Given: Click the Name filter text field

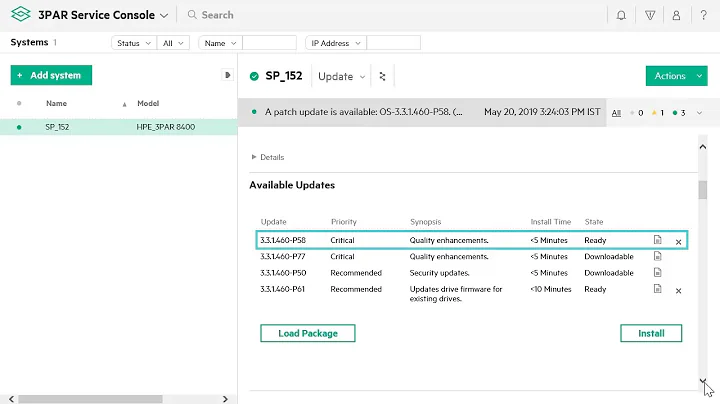Looking at the screenshot, I should coord(269,43).
